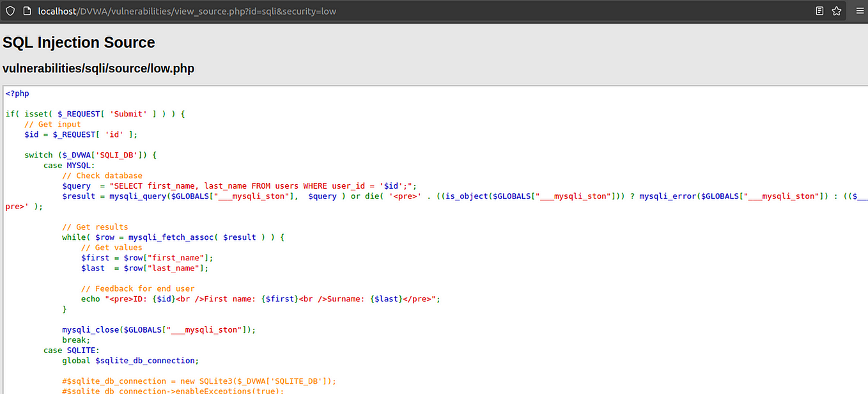Click the 'vulnerabilities/sqli/source/low.php' file path
The height and width of the screenshot is (394, 868).
click(98, 68)
